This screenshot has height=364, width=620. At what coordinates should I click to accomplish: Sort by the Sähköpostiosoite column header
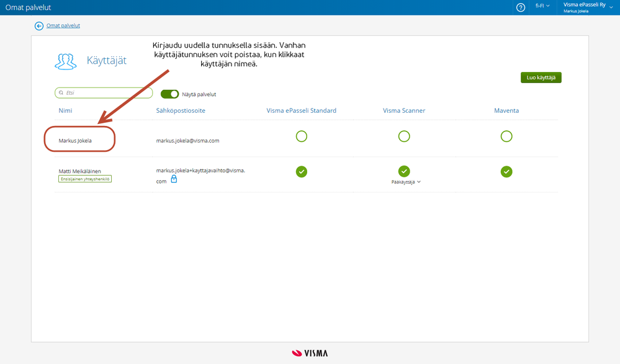pyautogui.click(x=181, y=110)
